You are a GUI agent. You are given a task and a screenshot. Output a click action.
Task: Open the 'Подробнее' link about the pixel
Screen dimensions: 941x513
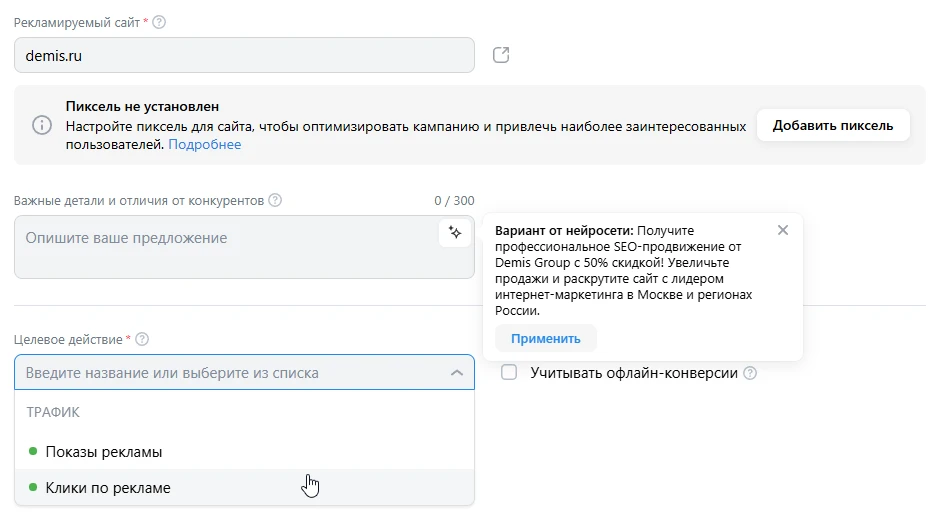click(x=204, y=144)
